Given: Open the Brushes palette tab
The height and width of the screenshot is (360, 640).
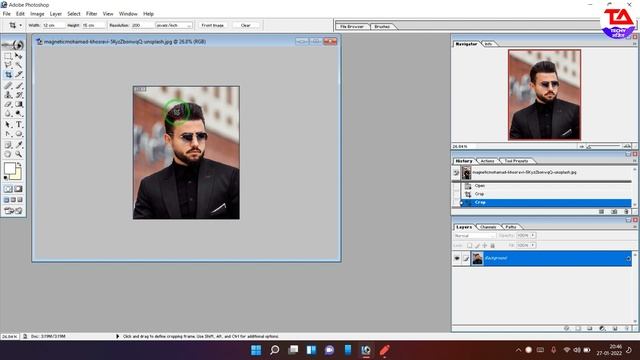Looking at the screenshot, I should point(382,26).
